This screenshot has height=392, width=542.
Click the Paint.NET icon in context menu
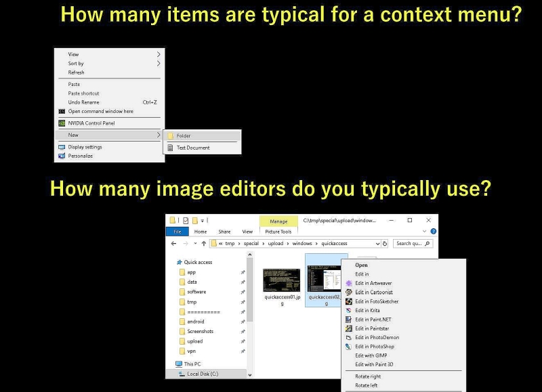coord(349,320)
